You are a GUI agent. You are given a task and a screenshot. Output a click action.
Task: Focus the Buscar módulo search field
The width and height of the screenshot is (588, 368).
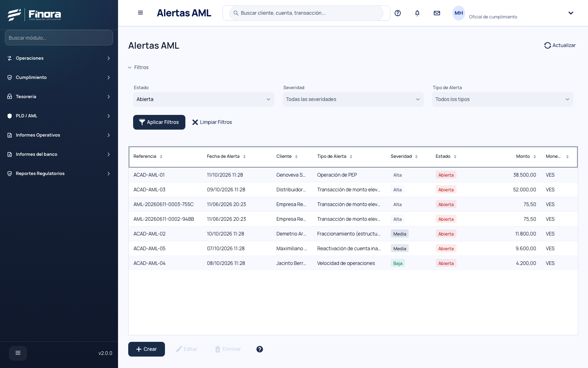pos(59,38)
